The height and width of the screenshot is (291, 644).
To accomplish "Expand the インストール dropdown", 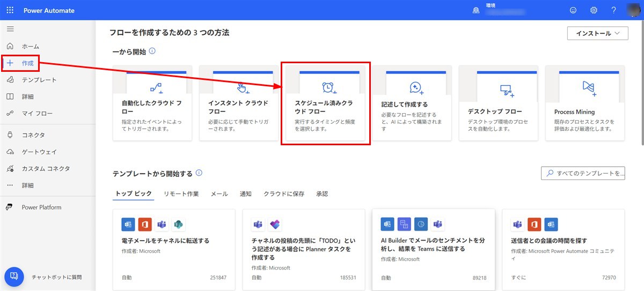I will [x=597, y=33].
